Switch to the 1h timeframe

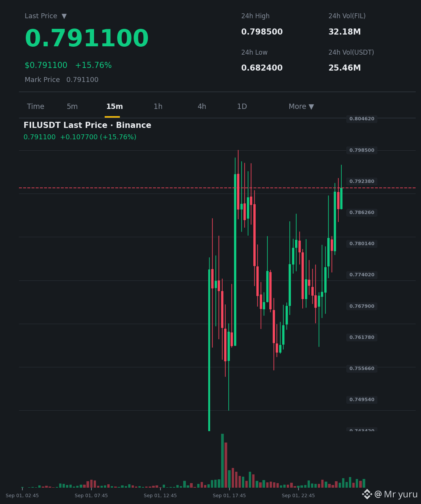point(158,107)
